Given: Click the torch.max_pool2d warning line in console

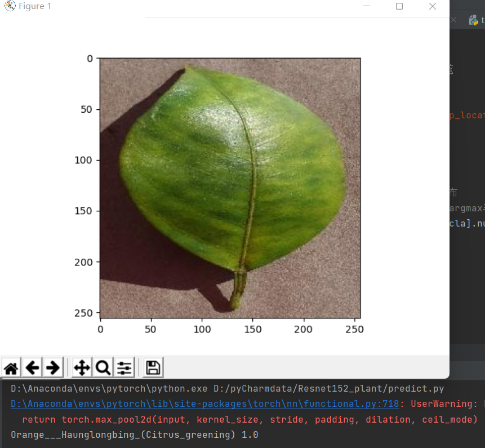Looking at the screenshot, I should tap(242, 419).
